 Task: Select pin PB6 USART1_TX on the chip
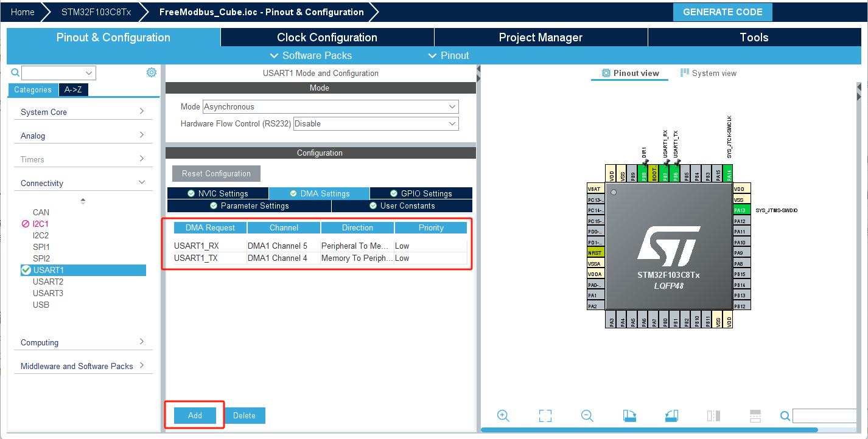pos(674,173)
